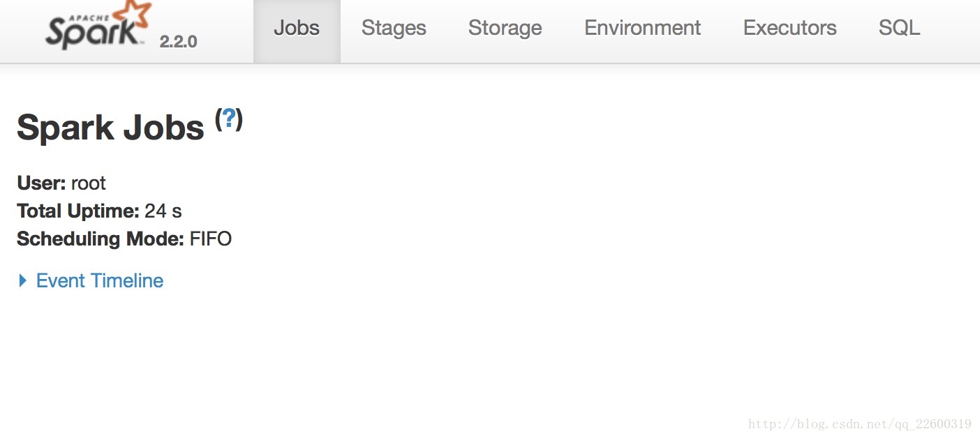Image resolution: width=980 pixels, height=438 pixels.
Task: Click the 24 s uptime value
Action: (x=163, y=211)
